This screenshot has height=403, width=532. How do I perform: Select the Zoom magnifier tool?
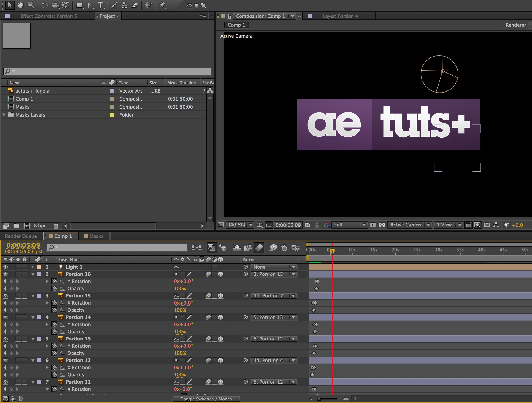pyautogui.click(x=31, y=5)
